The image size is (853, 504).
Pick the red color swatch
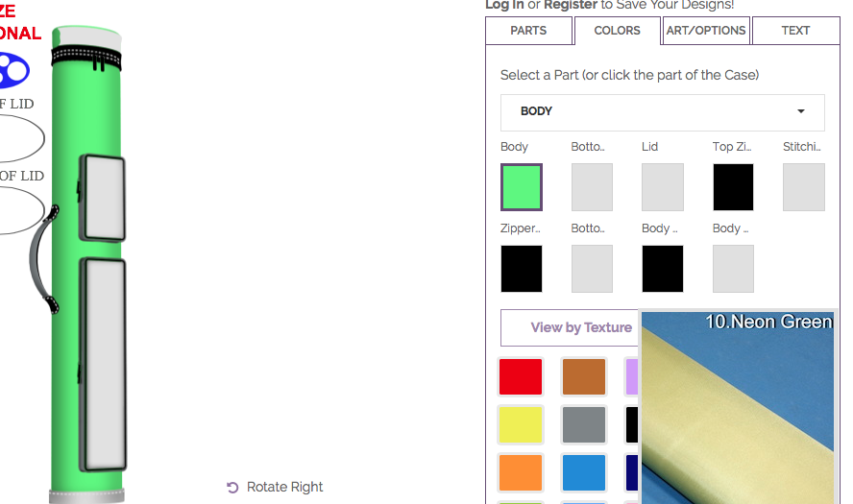pyautogui.click(x=521, y=376)
